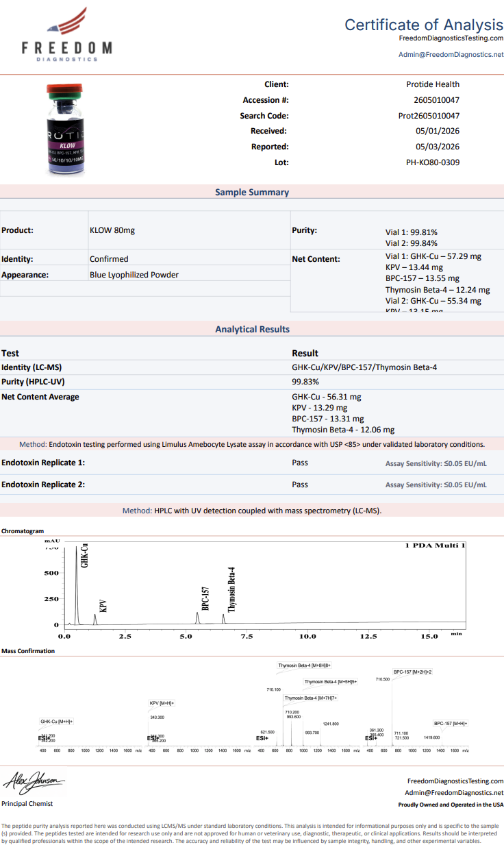Click the Analytical Results section header

pyautogui.click(x=252, y=330)
